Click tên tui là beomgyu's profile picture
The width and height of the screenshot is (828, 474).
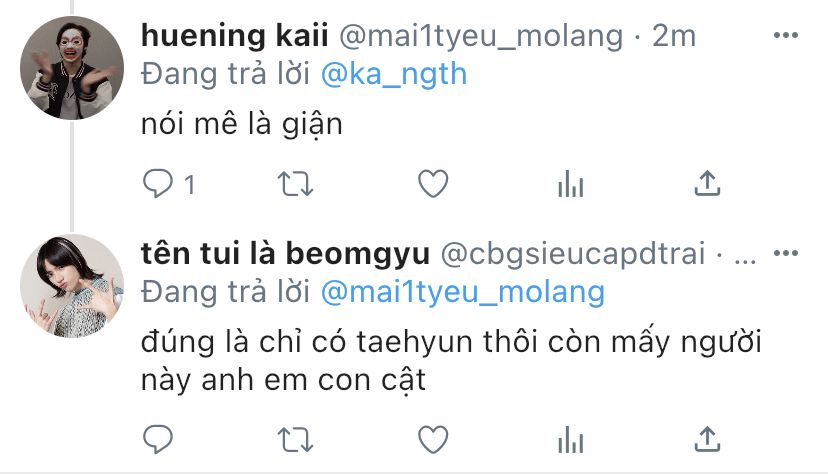pos(71,285)
